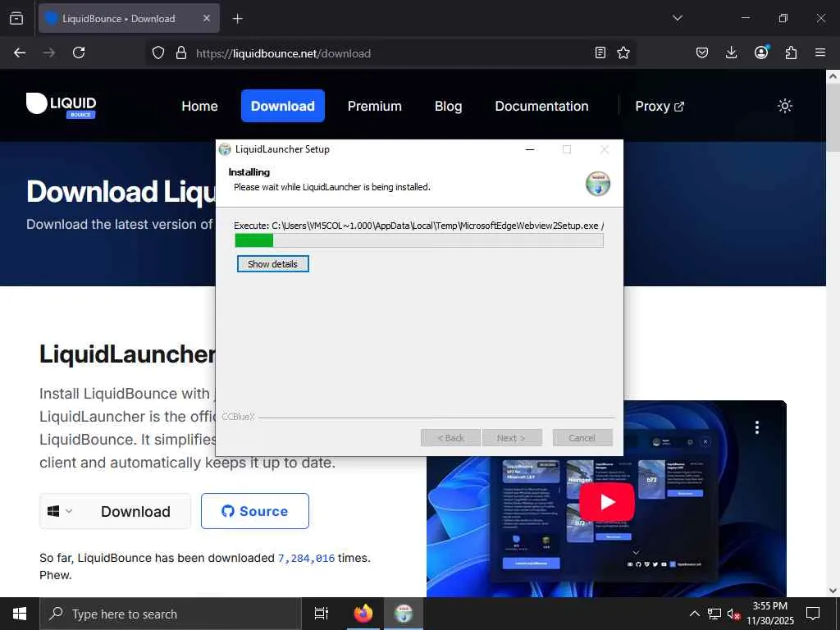Viewport: 840px width, 630px height.
Task: Switch to Firefox on taskbar
Action: [x=363, y=614]
